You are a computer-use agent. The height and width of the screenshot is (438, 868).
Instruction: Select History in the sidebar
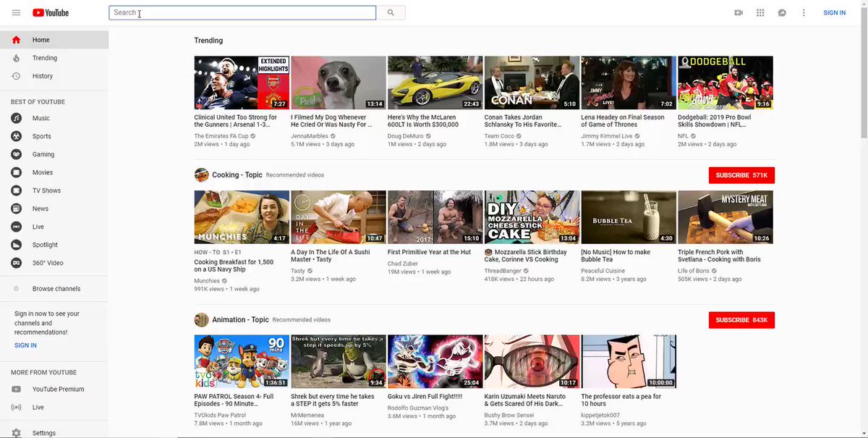tap(54, 76)
